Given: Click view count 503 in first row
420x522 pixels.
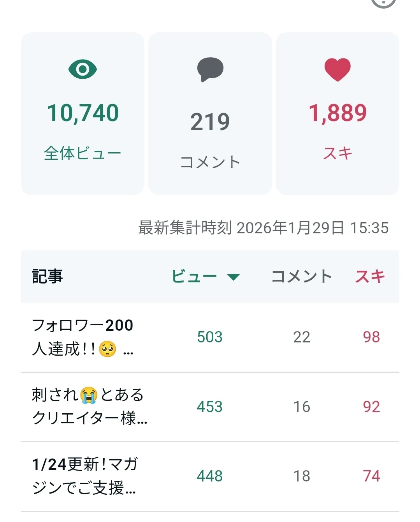Looking at the screenshot, I should [x=210, y=337].
